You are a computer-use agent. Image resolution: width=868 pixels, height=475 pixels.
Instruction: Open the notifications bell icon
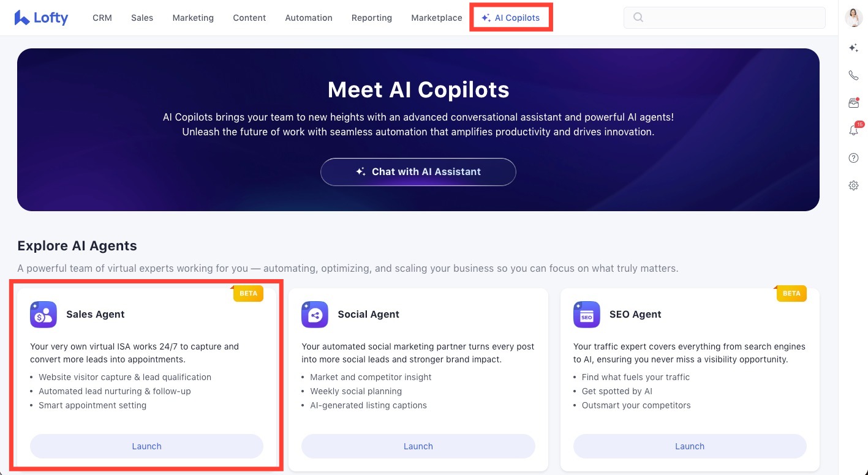tap(853, 130)
